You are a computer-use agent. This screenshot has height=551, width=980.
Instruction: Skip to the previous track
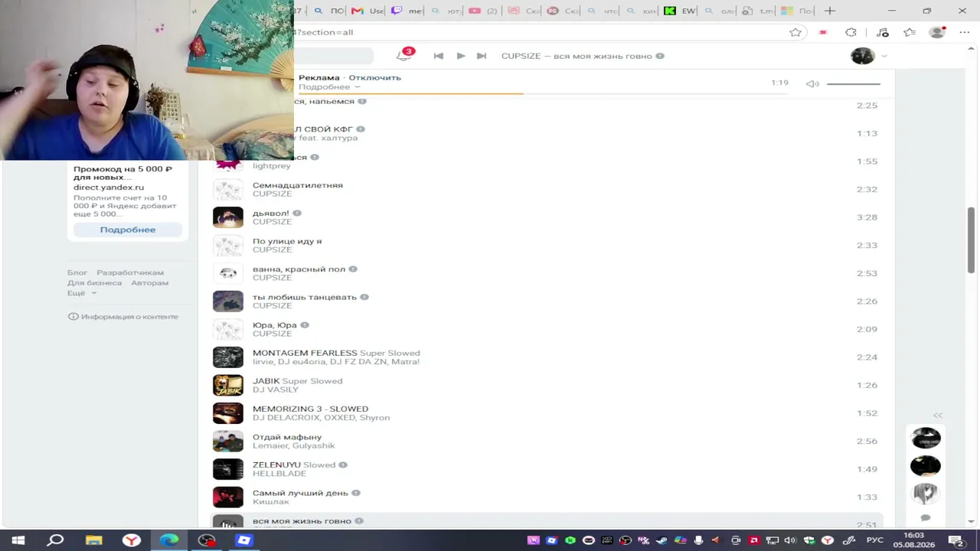pos(438,56)
